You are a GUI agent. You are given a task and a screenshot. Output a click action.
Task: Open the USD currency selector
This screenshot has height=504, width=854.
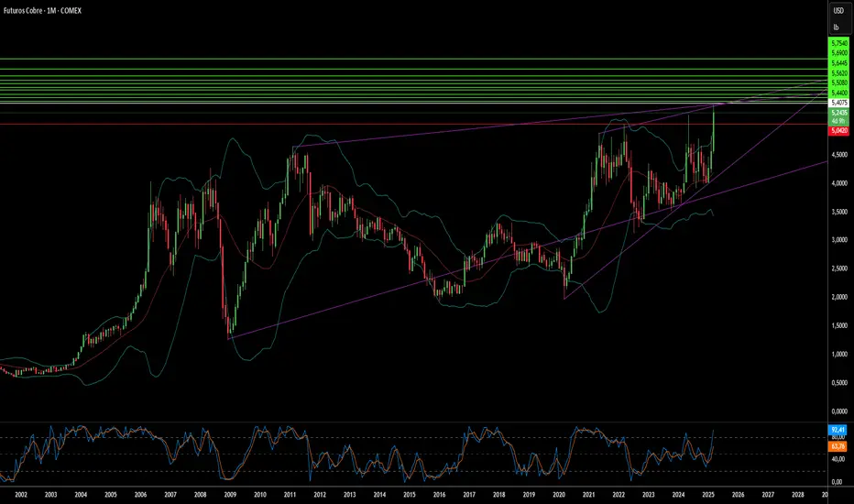pyautogui.click(x=838, y=12)
